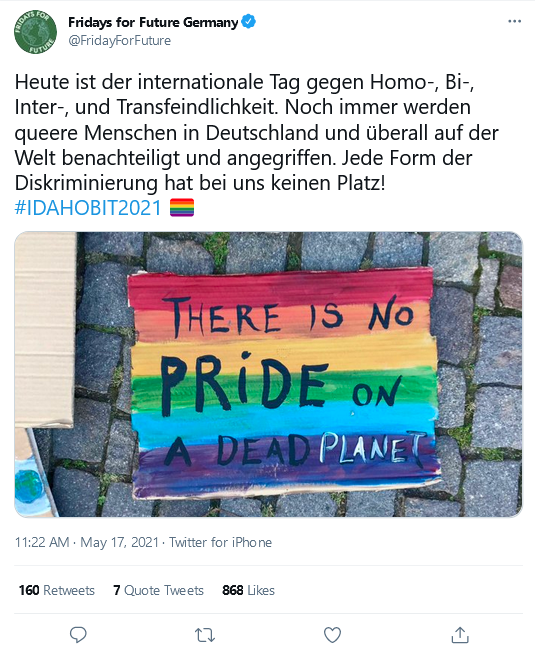Click the blue verified badge

(249, 22)
